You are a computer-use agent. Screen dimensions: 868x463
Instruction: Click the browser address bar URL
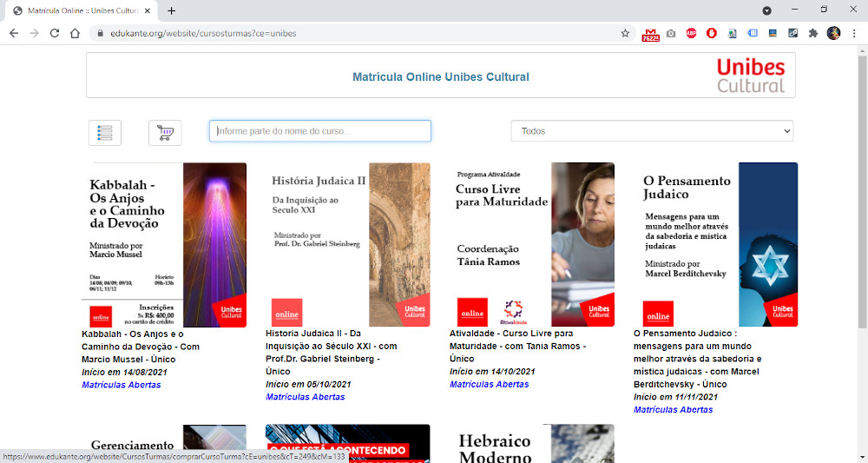click(x=203, y=33)
